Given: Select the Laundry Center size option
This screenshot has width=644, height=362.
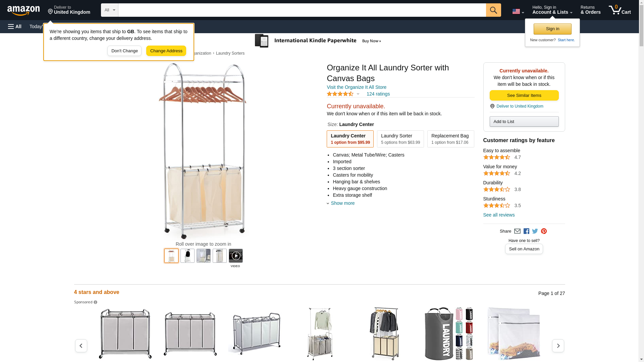Looking at the screenshot, I should (350, 139).
